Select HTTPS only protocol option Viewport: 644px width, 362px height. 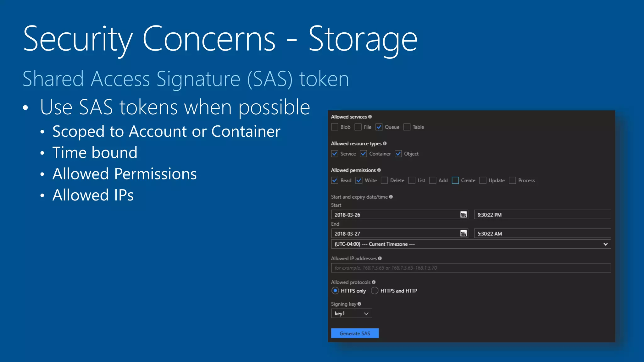[335, 291]
